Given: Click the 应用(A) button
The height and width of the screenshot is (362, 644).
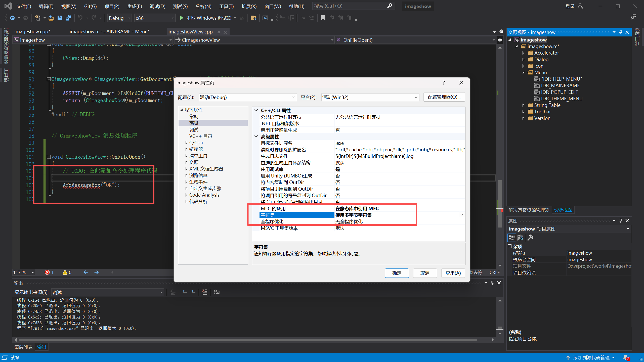Looking at the screenshot, I should coord(453,273).
